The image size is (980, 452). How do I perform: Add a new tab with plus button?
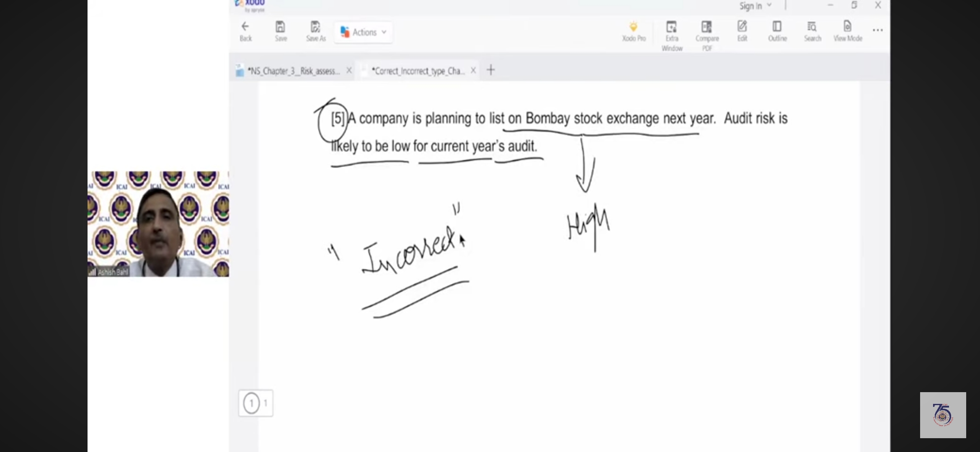click(x=491, y=70)
